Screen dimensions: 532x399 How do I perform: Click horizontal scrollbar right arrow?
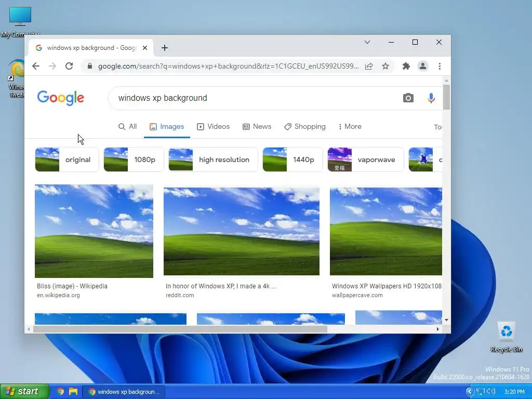pyautogui.click(x=437, y=329)
